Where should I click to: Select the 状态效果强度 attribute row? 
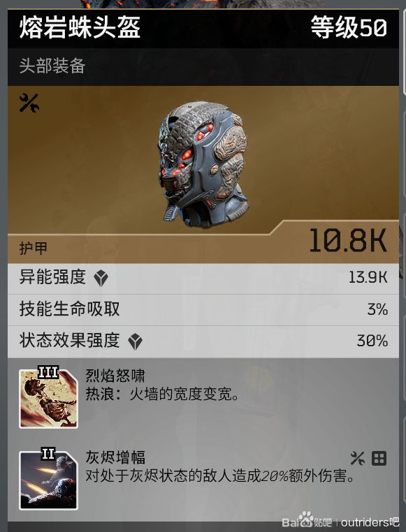[x=203, y=341]
